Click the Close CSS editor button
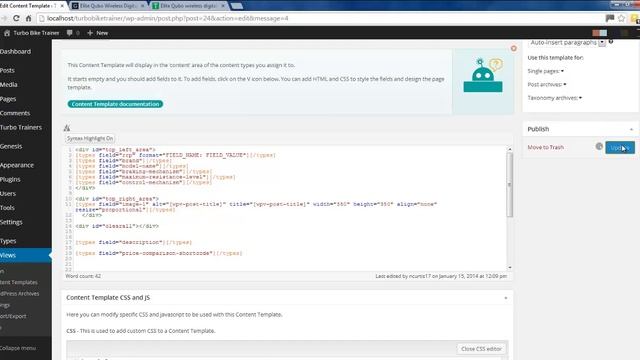The width and height of the screenshot is (640, 360). pos(481,349)
